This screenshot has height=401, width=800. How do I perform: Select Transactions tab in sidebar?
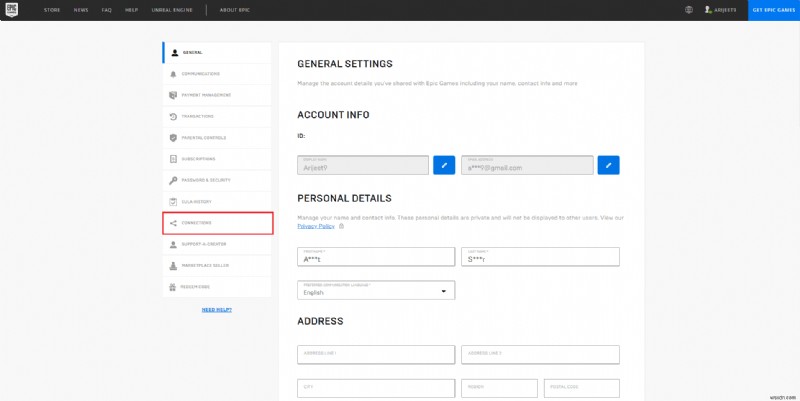[216, 116]
